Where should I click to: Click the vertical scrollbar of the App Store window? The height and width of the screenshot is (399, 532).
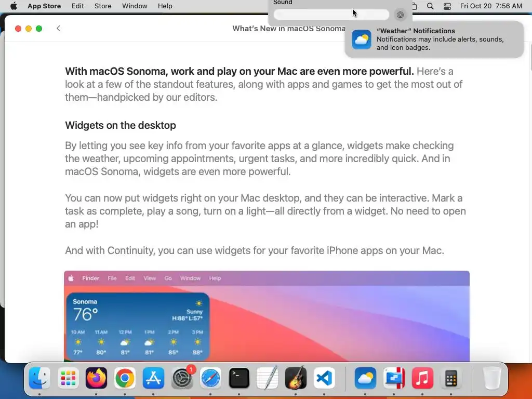(x=530, y=58)
